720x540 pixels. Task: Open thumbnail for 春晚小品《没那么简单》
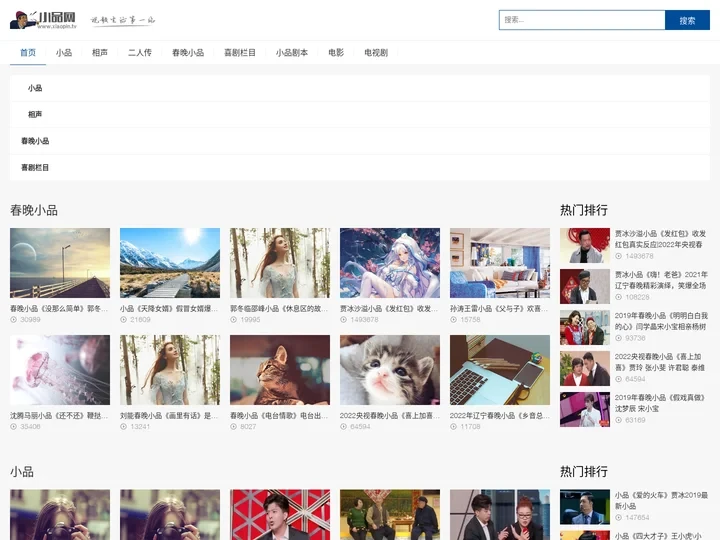pyautogui.click(x=60, y=263)
